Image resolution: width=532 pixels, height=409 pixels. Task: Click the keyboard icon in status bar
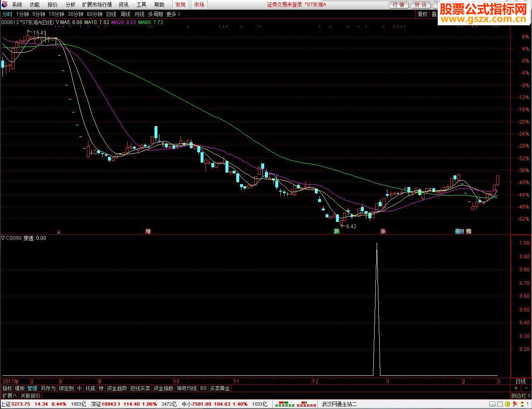pyautogui.click(x=492, y=404)
